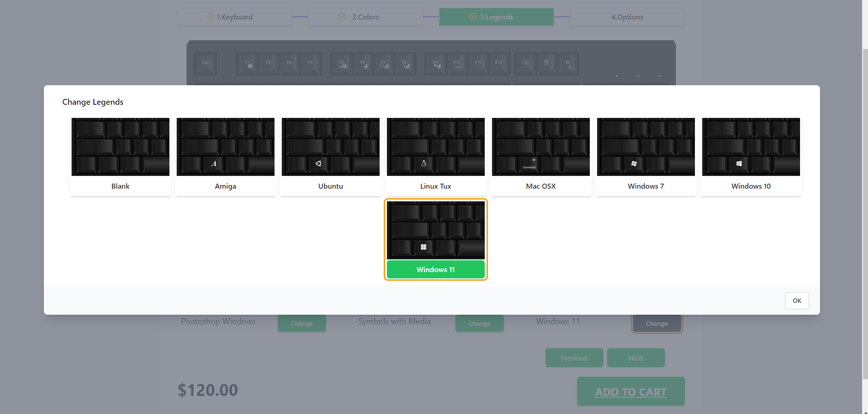Click the F3 key on keyboard preview
The height and width of the screenshot is (414, 868).
(289, 63)
